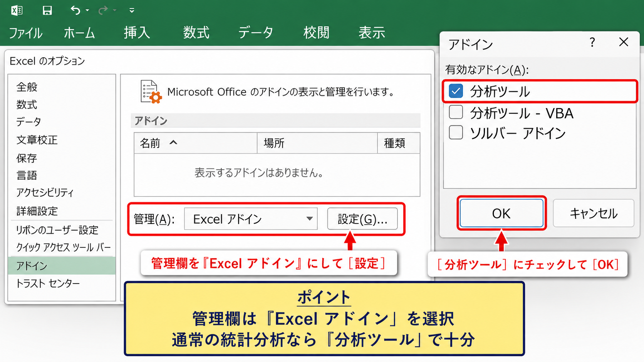Save the workbook with the floppy icon
This screenshot has width=644, height=362.
click(47, 10)
